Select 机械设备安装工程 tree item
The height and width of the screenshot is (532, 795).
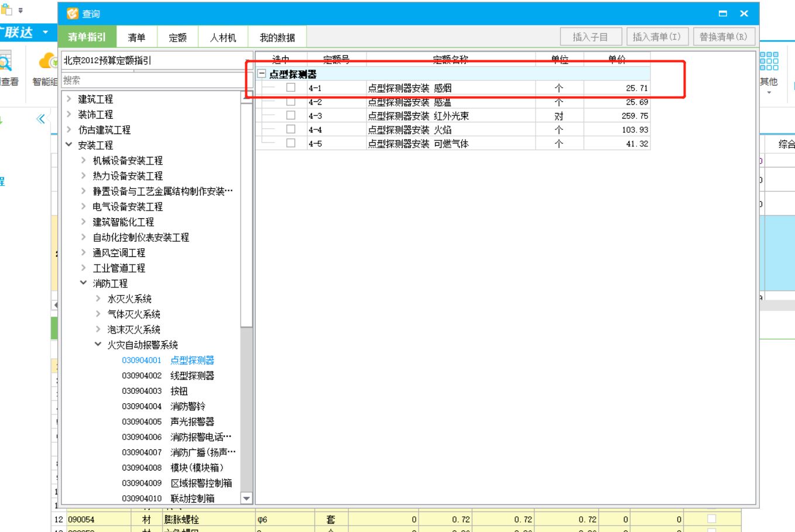click(x=128, y=160)
